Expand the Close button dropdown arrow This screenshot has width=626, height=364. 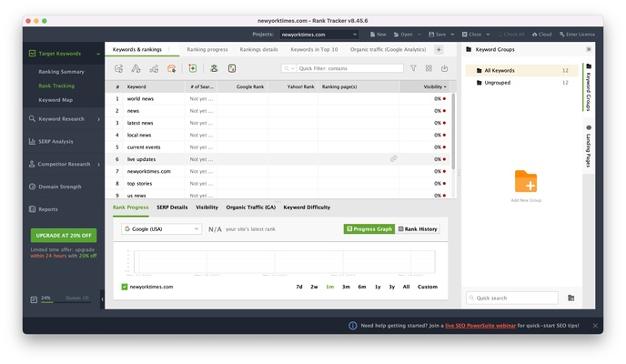point(488,35)
